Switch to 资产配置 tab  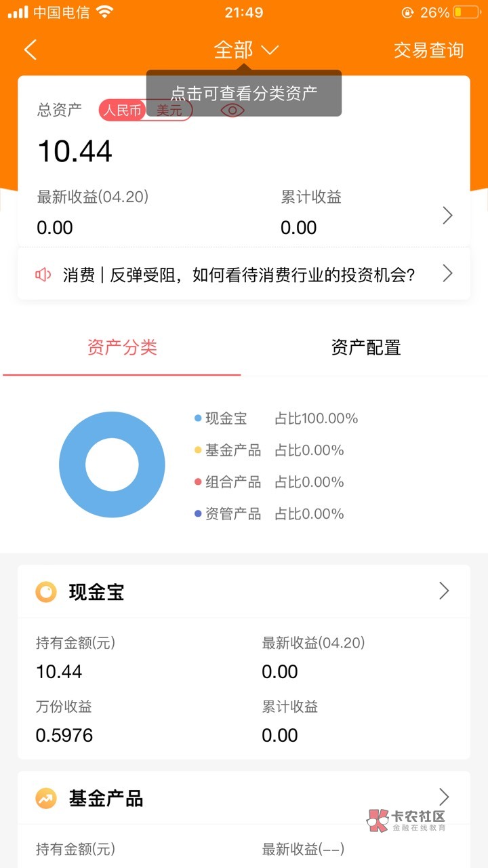[366, 348]
